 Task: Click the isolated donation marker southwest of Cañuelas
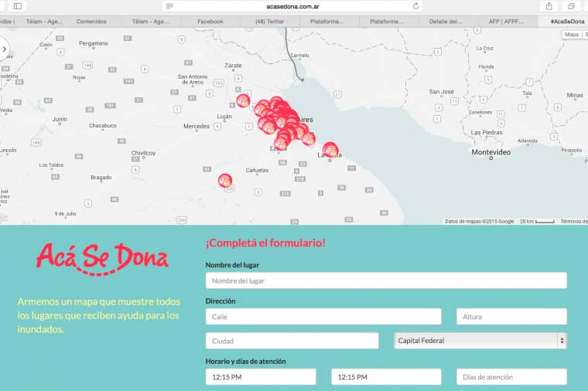pyautogui.click(x=225, y=180)
